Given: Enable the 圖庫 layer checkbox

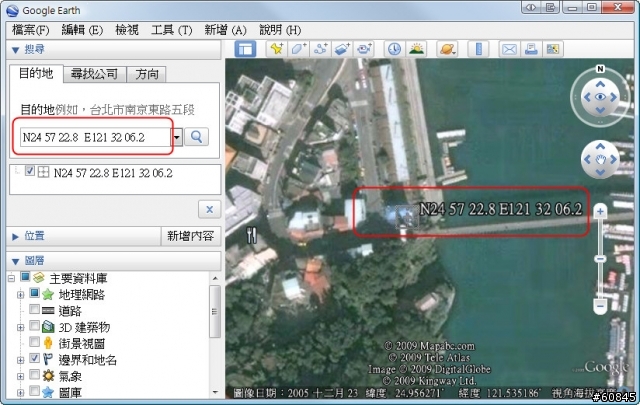Looking at the screenshot, I should 34,391.
